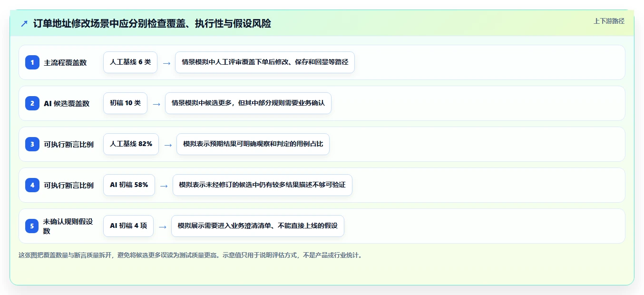
Task: Click the AI 初稿 58% chip
Action: coord(129,185)
